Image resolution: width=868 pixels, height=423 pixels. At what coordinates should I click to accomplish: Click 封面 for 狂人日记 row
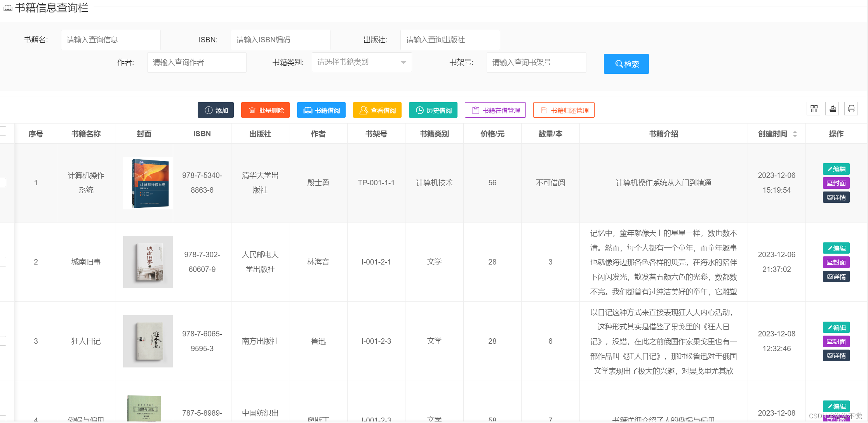836,341
